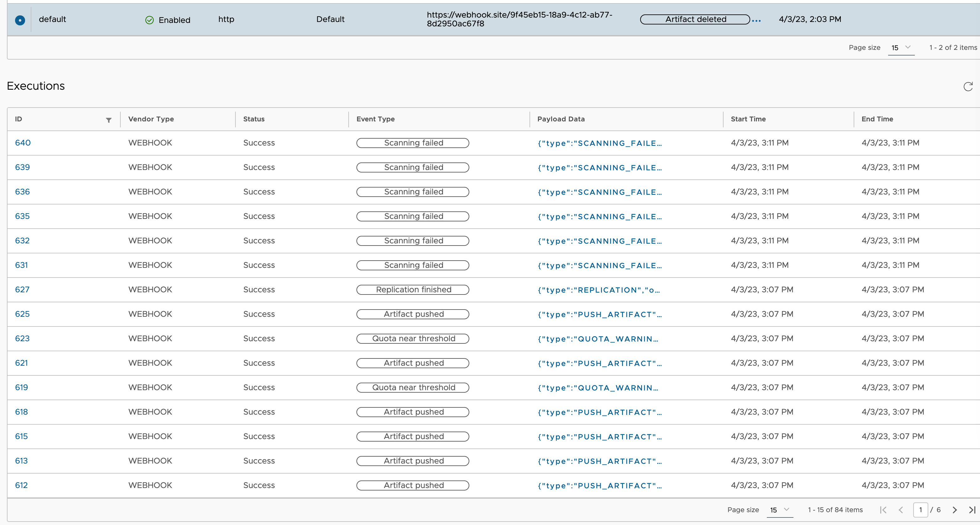View payload data for execution 625

pyautogui.click(x=599, y=314)
